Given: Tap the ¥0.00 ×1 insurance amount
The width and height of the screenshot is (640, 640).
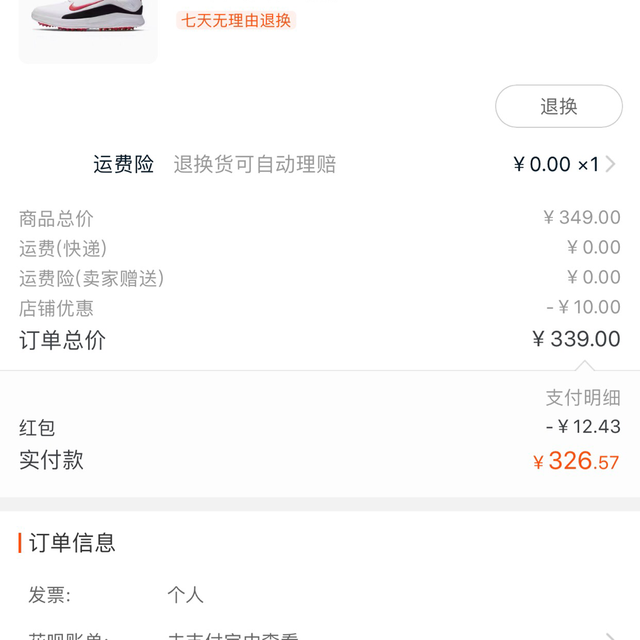Looking at the screenshot, I should [x=555, y=164].
